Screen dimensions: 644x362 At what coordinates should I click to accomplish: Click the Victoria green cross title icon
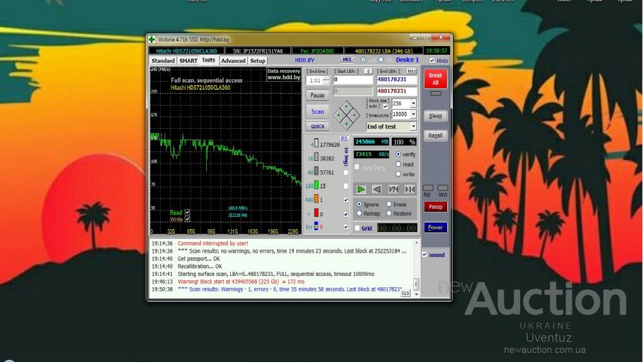[x=152, y=40]
